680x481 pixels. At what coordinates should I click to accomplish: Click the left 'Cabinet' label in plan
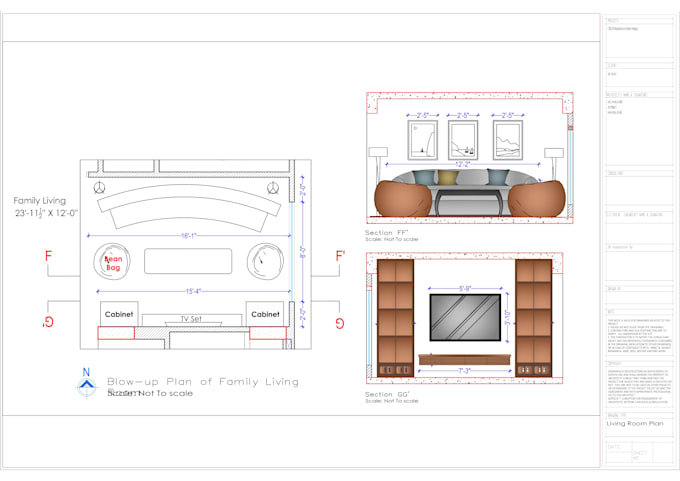click(119, 314)
